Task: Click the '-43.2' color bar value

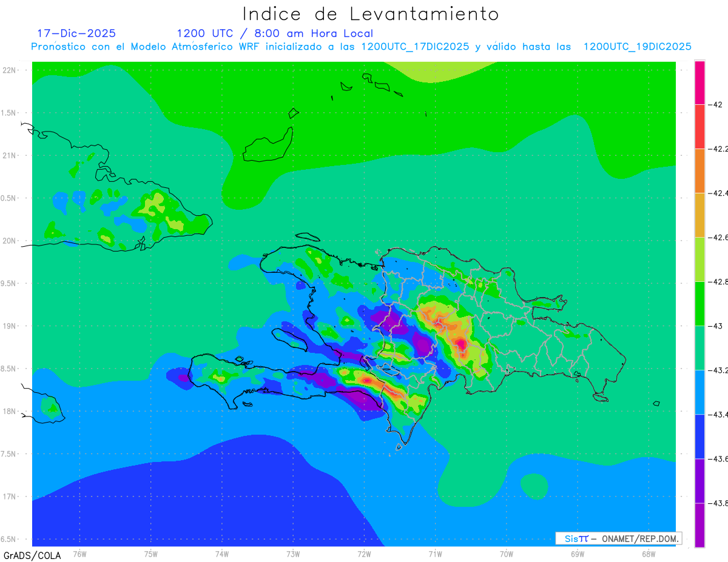Action: coord(718,370)
